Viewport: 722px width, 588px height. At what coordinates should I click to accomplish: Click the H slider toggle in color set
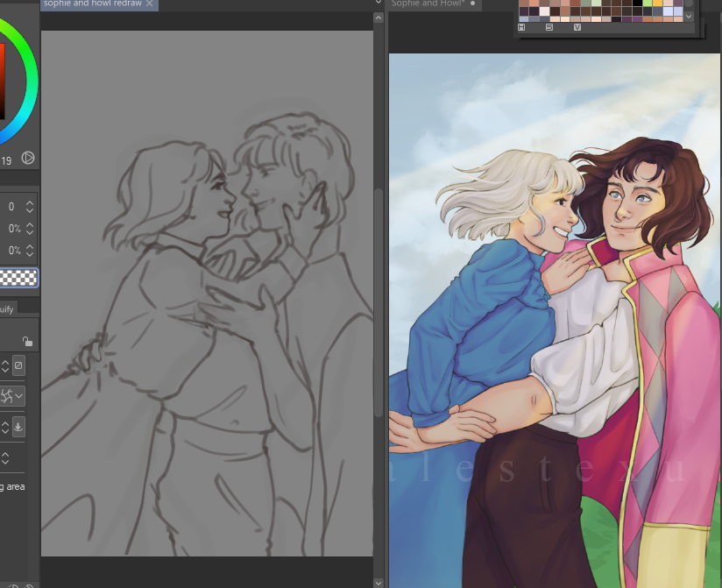(x=521, y=27)
